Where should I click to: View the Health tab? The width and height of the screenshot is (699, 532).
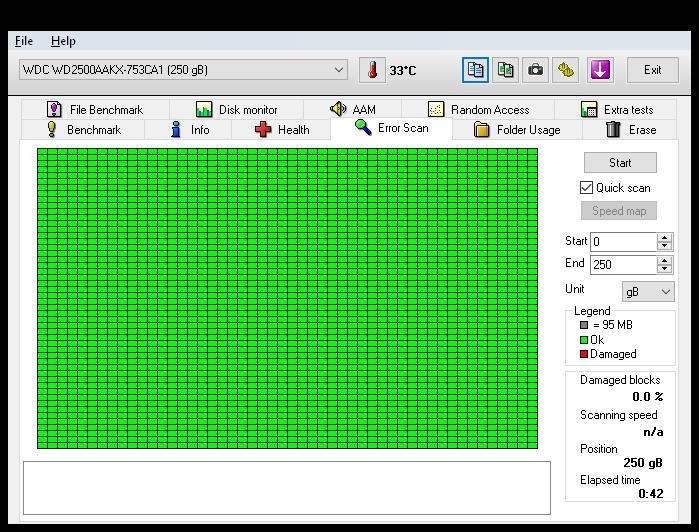point(281,130)
